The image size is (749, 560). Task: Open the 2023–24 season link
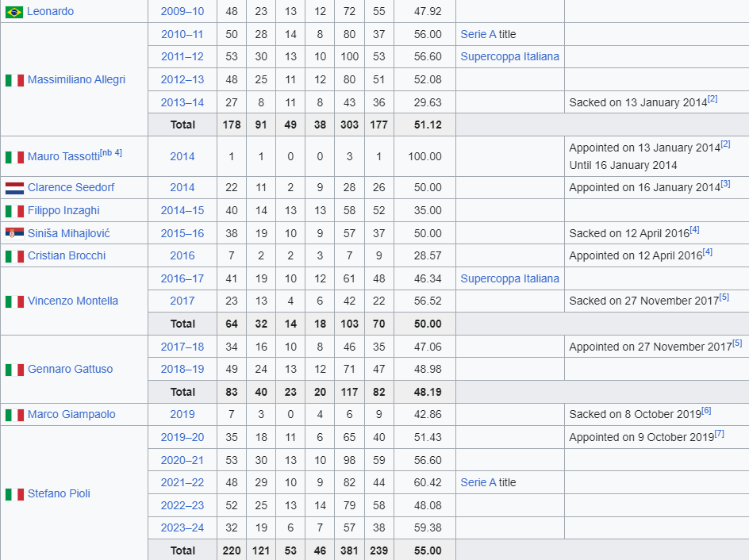[x=182, y=528]
